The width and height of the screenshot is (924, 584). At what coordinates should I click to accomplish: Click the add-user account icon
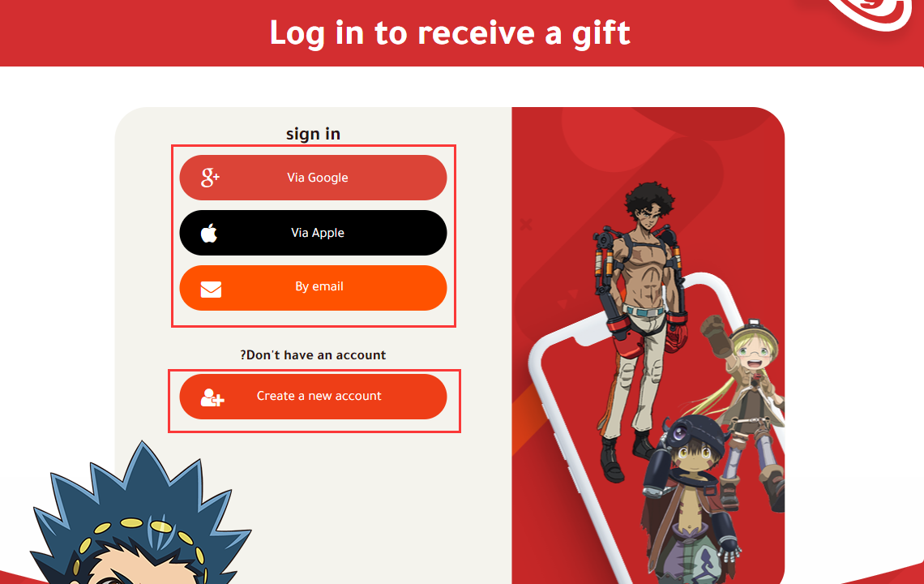212,397
